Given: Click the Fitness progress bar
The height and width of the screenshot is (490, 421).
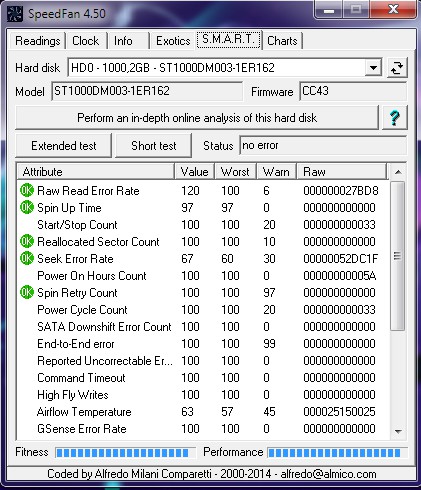Looking at the screenshot, I should [x=125, y=452].
